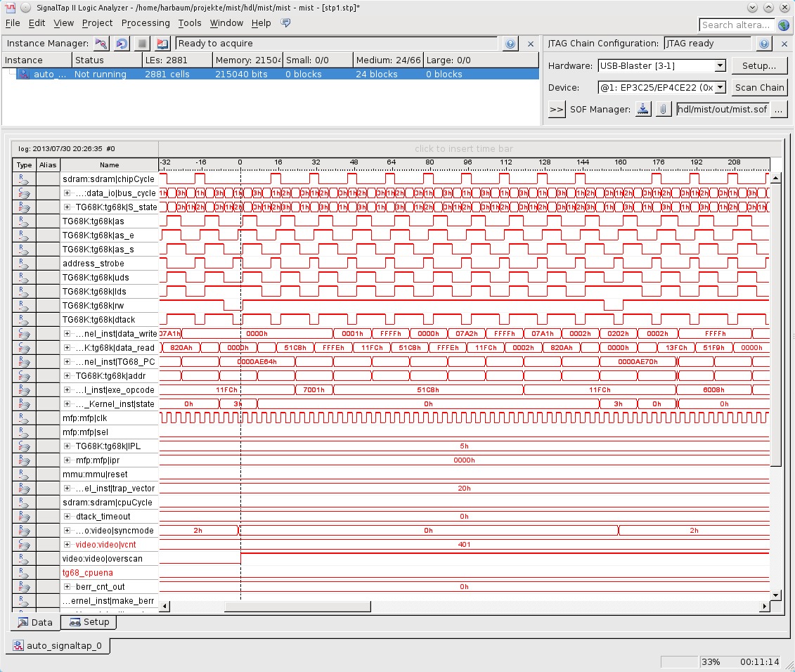The width and height of the screenshot is (795, 672).
Task: Expand the tg68k|data_read bus
Action: coord(67,348)
